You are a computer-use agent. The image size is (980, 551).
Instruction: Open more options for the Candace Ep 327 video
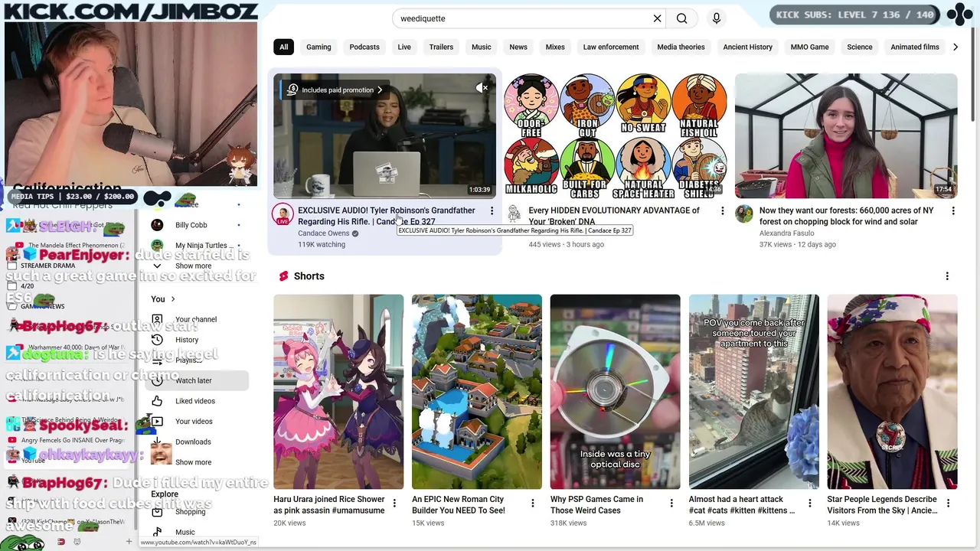pos(492,211)
